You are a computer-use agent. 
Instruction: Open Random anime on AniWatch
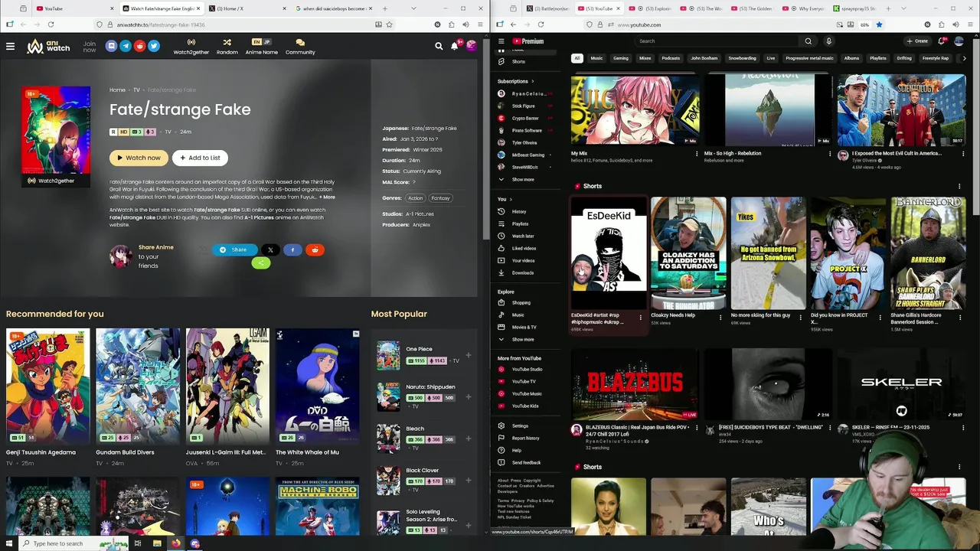point(227,47)
